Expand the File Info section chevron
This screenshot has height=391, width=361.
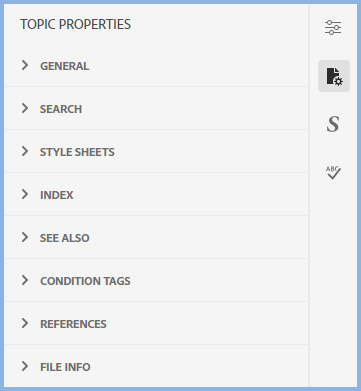25,366
